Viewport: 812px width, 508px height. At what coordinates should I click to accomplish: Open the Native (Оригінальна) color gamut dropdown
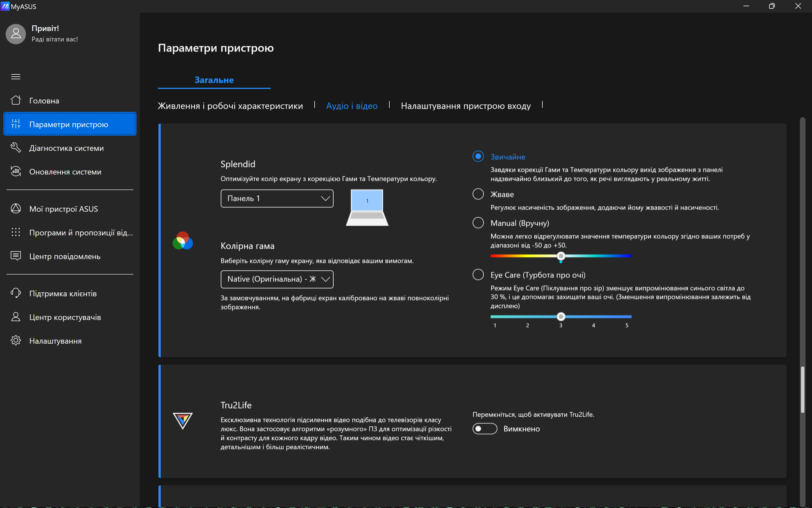pyautogui.click(x=277, y=279)
